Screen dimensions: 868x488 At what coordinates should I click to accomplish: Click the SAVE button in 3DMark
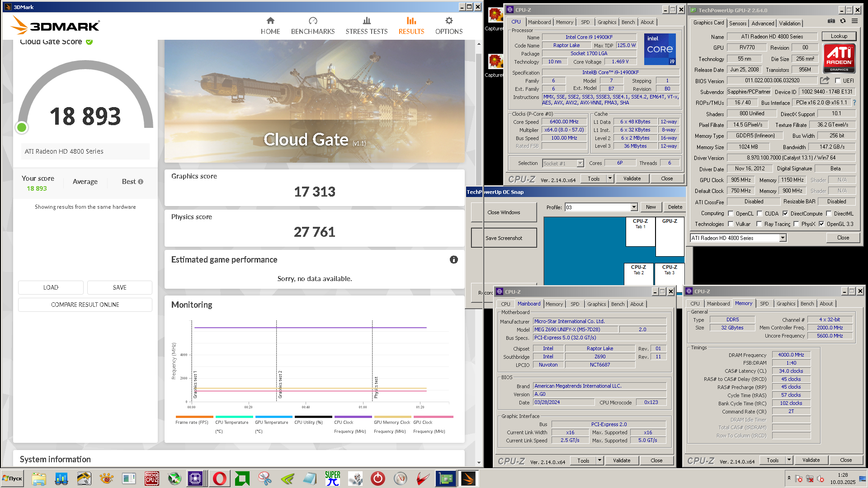coord(119,288)
